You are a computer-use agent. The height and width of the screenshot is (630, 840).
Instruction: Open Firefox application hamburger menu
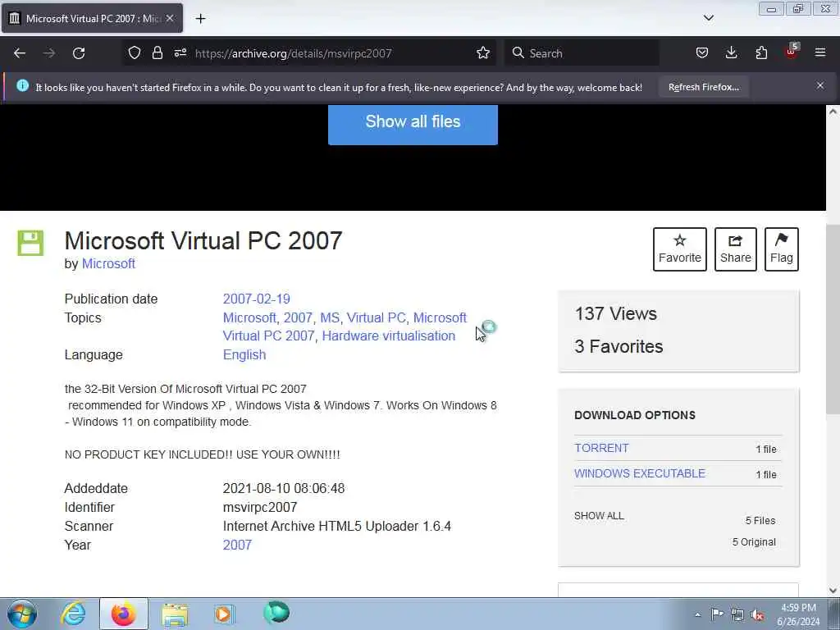coord(820,53)
